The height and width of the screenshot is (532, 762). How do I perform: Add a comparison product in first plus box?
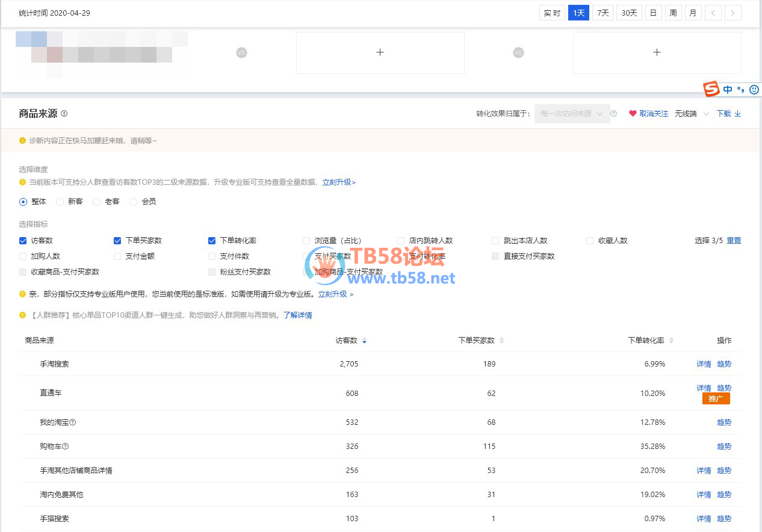tap(380, 53)
